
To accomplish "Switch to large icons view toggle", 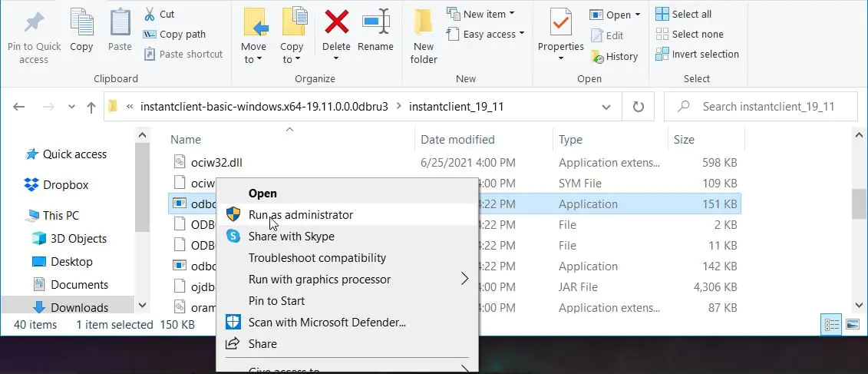I will pyautogui.click(x=851, y=324).
